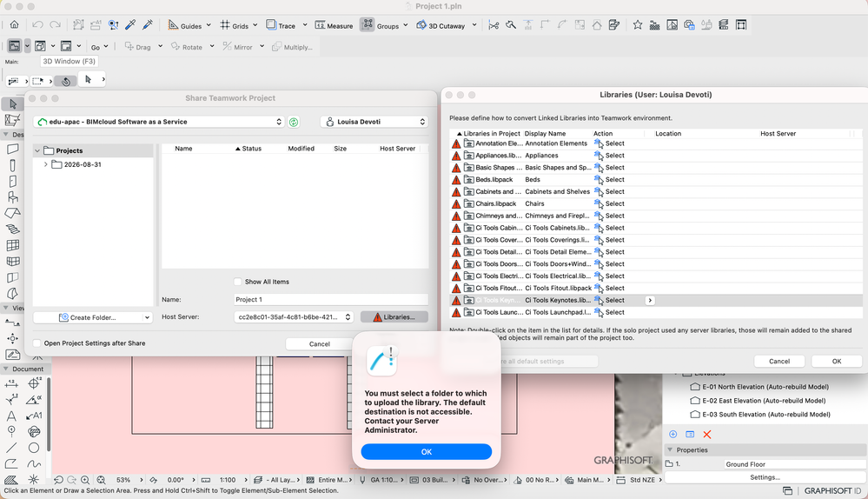
Task: Sort by Name column header in project list
Action: point(184,149)
